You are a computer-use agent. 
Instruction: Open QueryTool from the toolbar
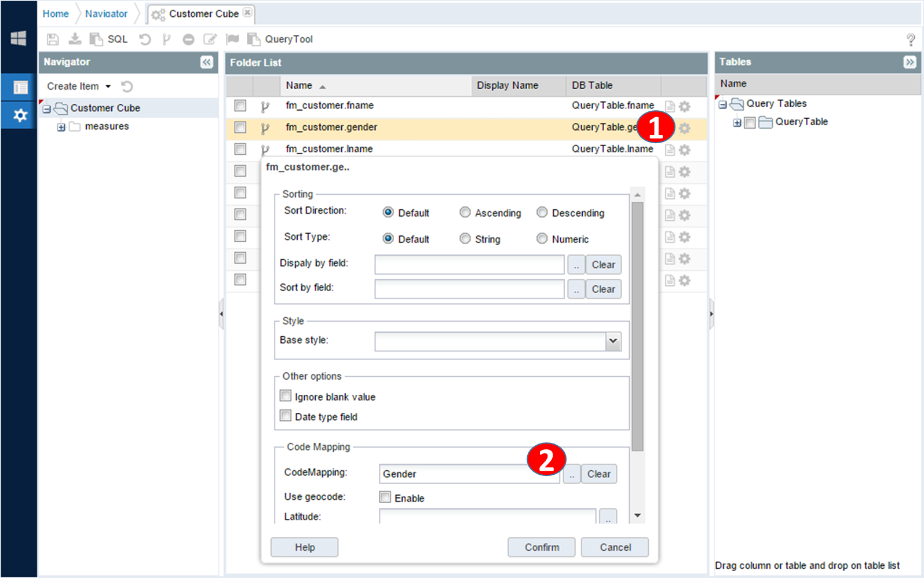pos(280,39)
